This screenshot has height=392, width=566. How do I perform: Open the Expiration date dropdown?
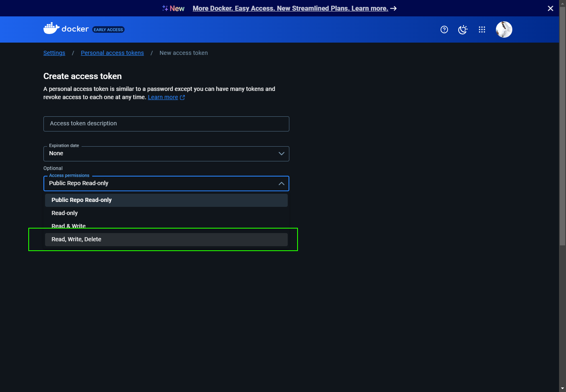click(x=166, y=154)
